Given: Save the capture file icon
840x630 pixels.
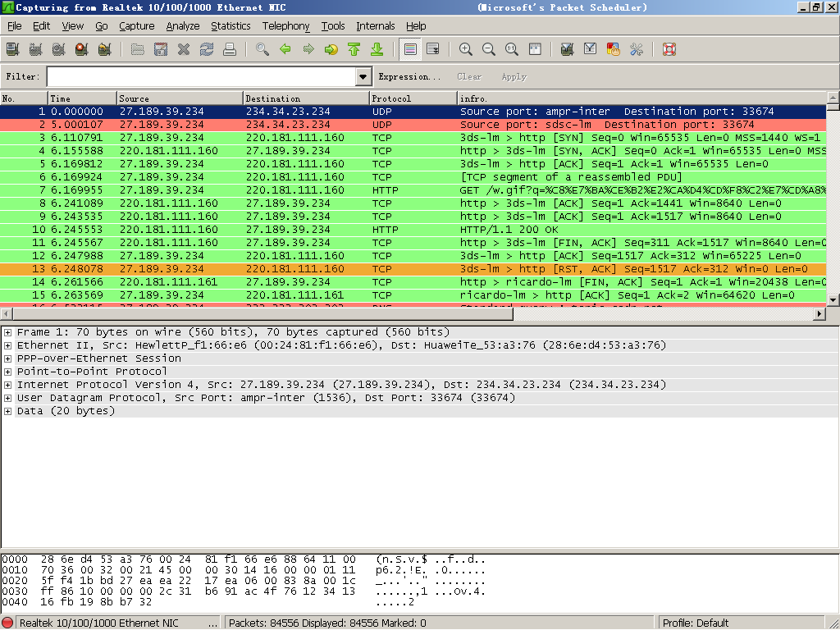Looking at the screenshot, I should 161,49.
